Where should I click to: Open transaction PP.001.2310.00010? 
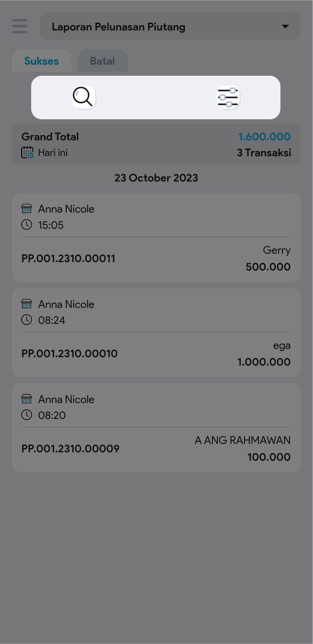69,353
